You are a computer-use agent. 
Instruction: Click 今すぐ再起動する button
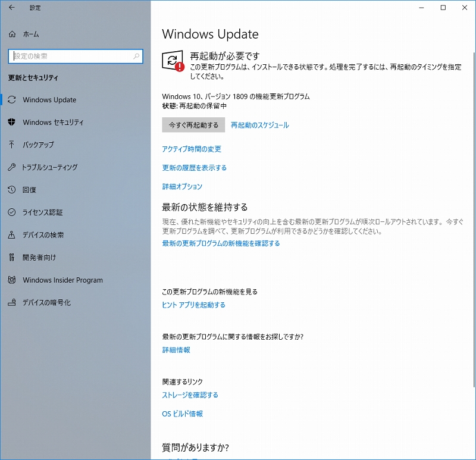point(193,125)
